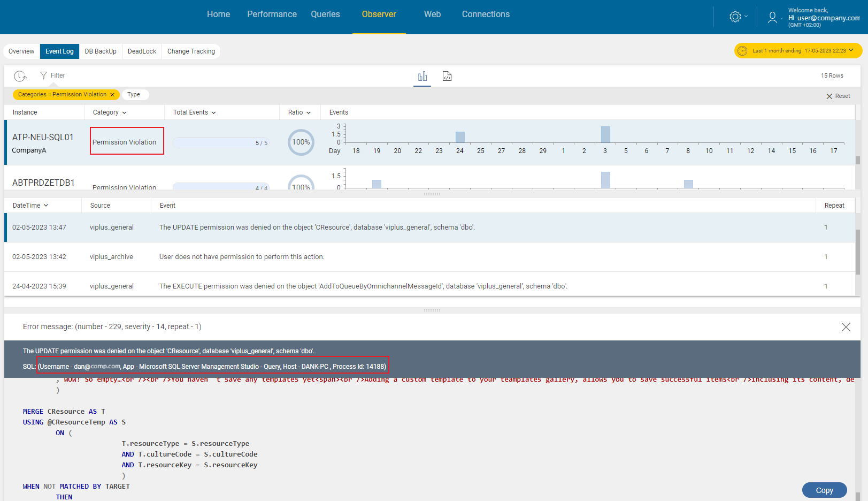Screen dimensions: 868x501
Task: Click the Repeat column header
Action: pyautogui.click(x=834, y=206)
